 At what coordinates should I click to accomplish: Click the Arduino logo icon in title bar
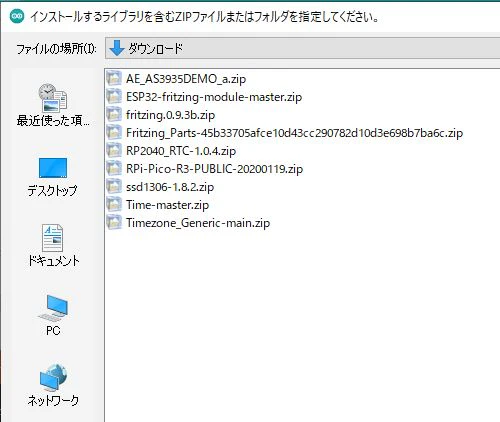coord(17,16)
